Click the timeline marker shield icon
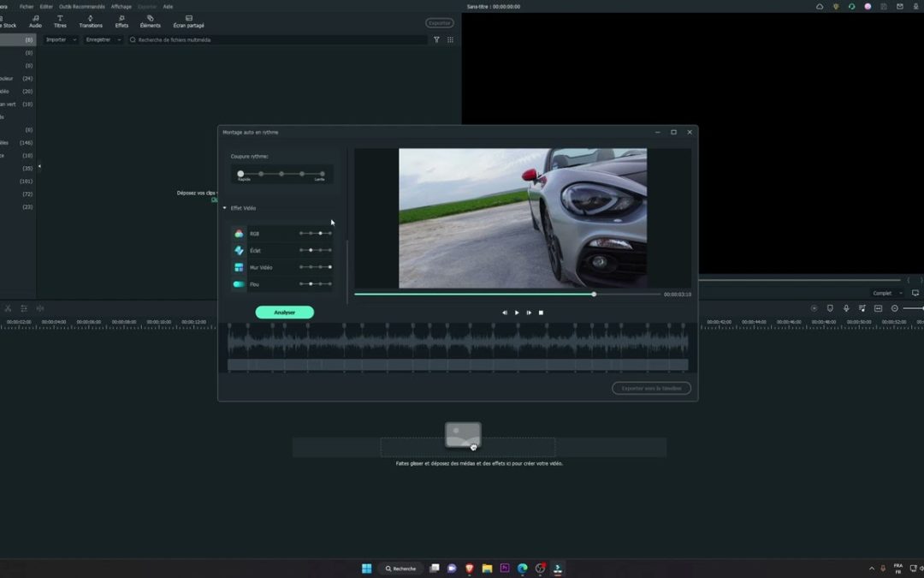Screen dimensions: 924x578 click(x=830, y=308)
